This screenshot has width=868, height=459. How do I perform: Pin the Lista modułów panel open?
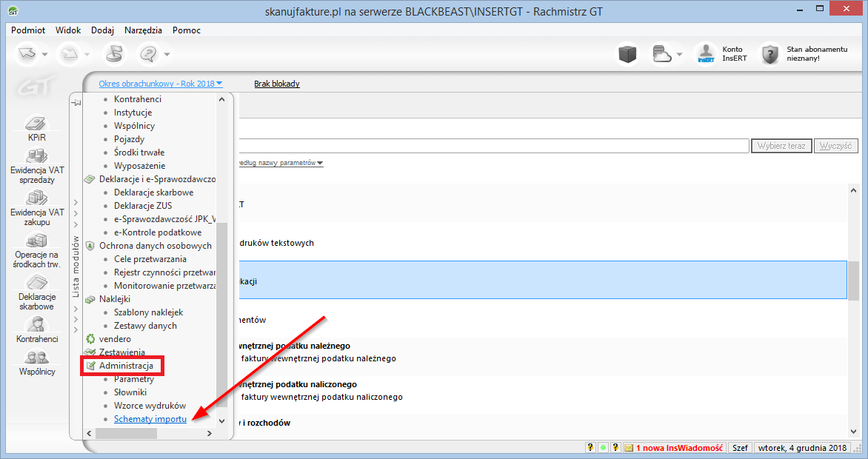76,101
